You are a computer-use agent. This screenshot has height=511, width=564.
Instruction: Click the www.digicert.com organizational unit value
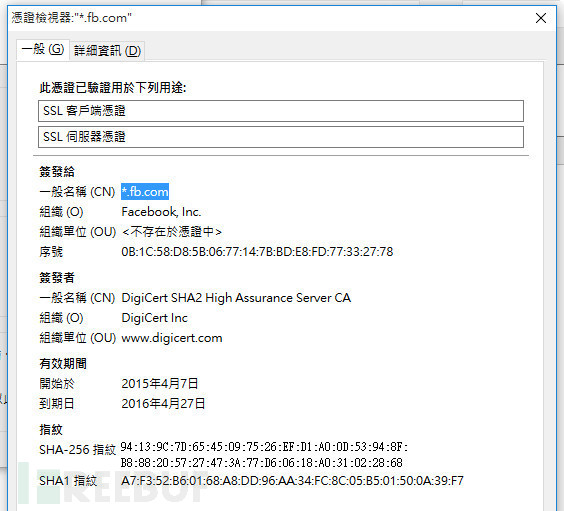[172, 338]
